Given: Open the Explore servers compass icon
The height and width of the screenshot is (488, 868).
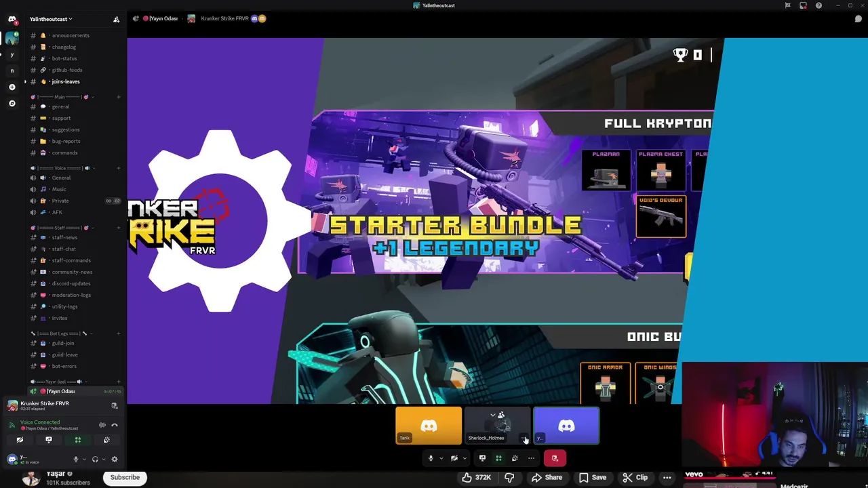Looking at the screenshot, I should pos(12,103).
